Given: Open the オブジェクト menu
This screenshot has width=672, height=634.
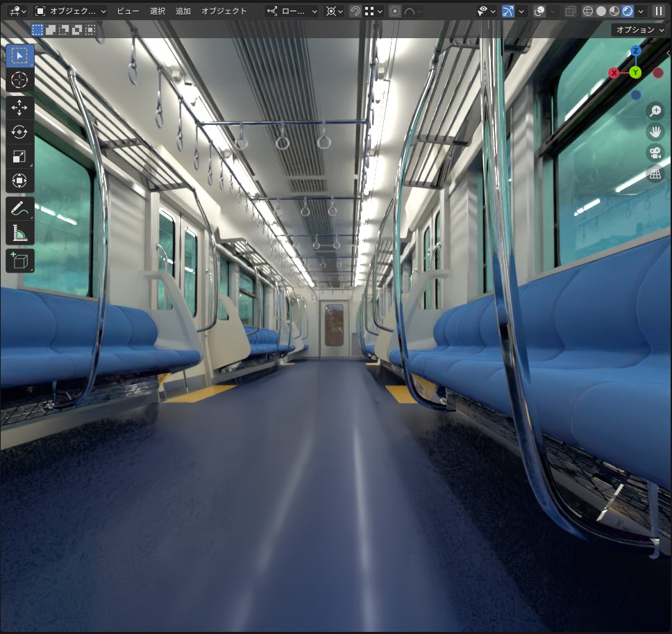Looking at the screenshot, I should tap(224, 11).
